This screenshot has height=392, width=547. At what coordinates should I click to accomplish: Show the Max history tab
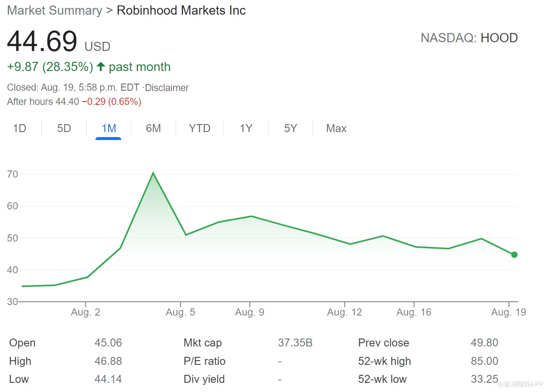click(x=336, y=128)
